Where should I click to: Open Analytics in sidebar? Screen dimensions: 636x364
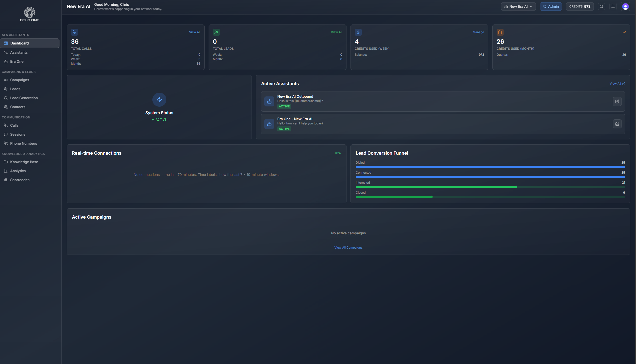pos(30,171)
